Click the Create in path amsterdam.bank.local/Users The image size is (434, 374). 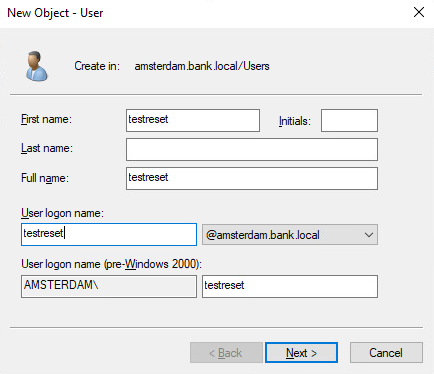(202, 66)
